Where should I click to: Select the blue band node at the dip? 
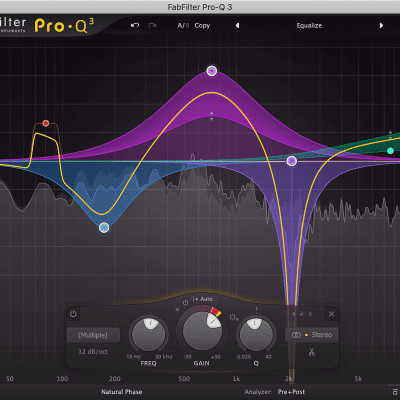pos(104,228)
